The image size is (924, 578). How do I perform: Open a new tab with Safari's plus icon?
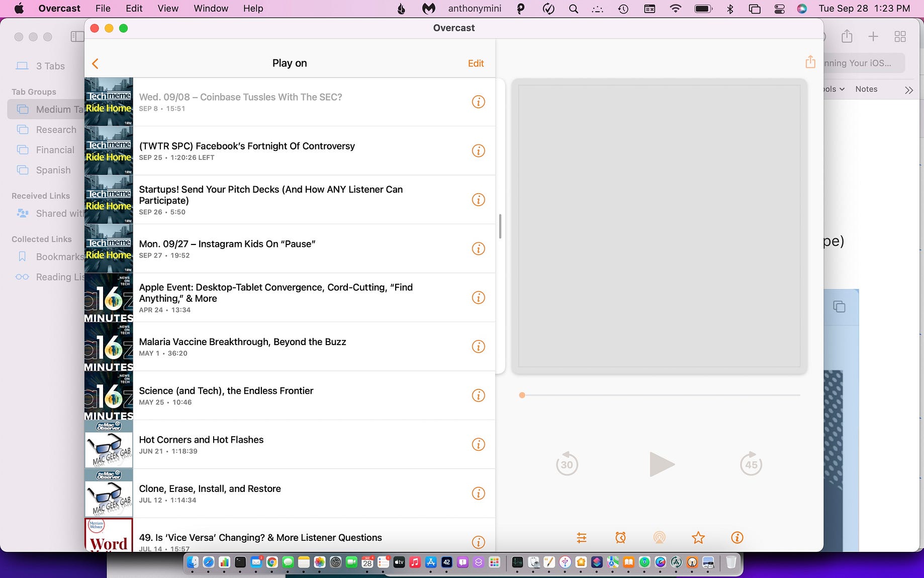click(873, 36)
